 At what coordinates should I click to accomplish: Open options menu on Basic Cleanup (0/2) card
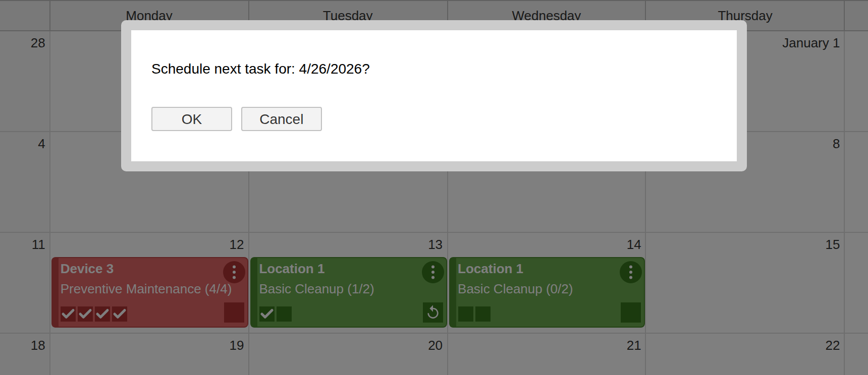(x=631, y=272)
